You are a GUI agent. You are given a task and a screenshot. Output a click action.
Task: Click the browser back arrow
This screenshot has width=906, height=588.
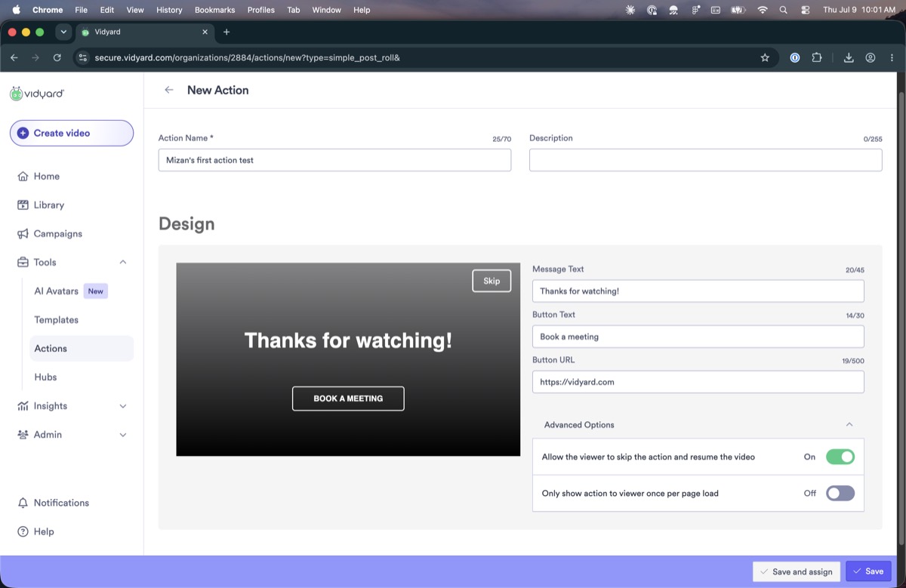click(14, 57)
